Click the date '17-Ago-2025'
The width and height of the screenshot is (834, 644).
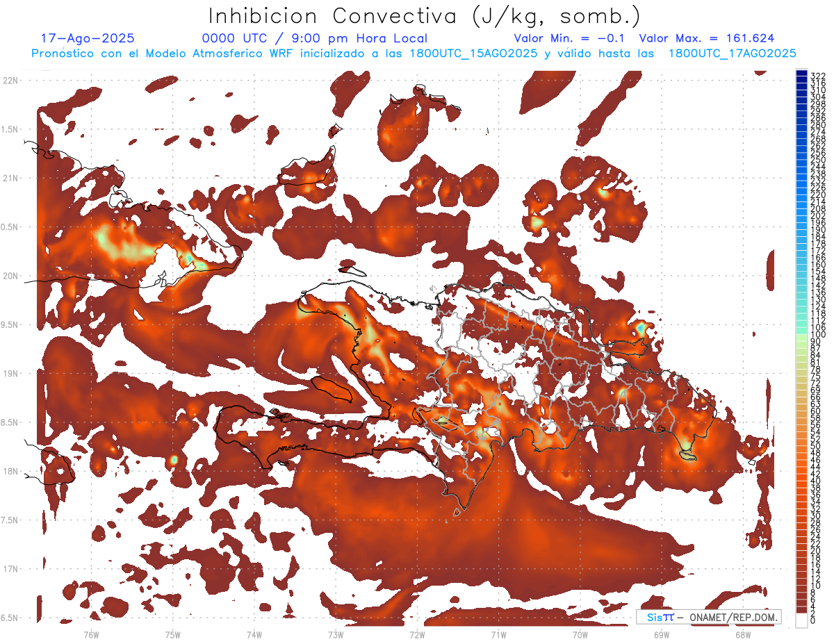tap(88, 39)
